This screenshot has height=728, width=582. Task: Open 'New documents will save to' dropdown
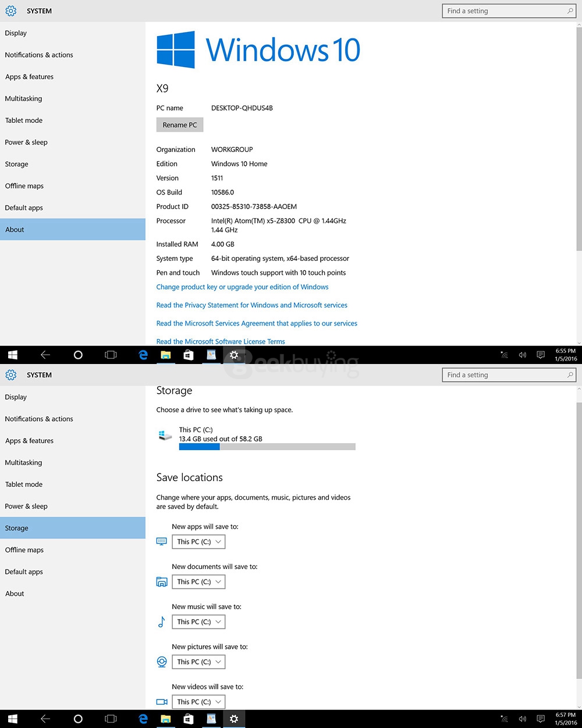[x=198, y=582]
